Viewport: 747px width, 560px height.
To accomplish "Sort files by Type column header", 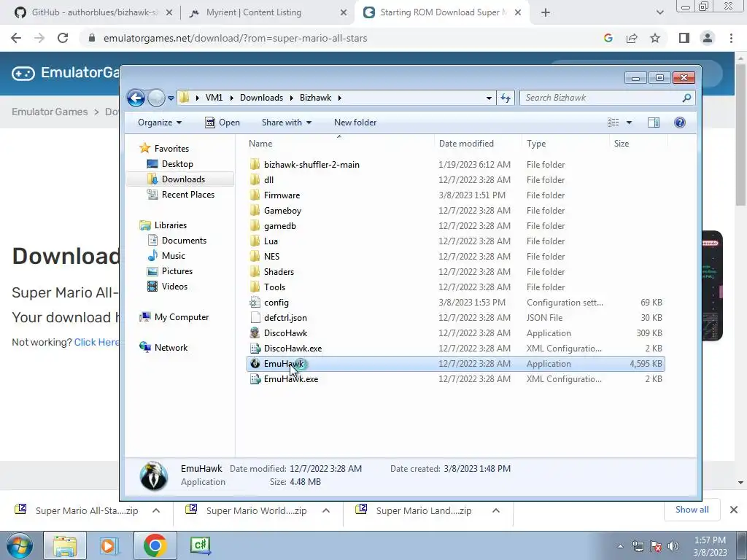I will point(536,144).
